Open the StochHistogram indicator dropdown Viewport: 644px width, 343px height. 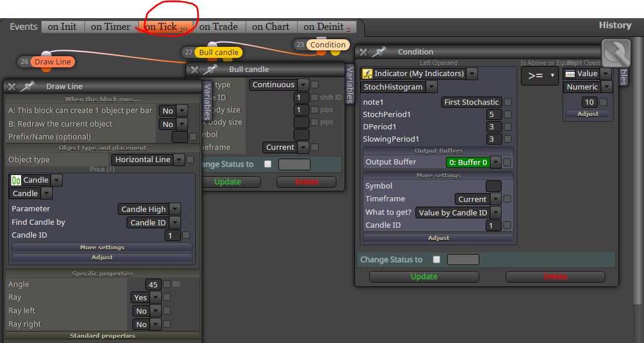(431, 87)
